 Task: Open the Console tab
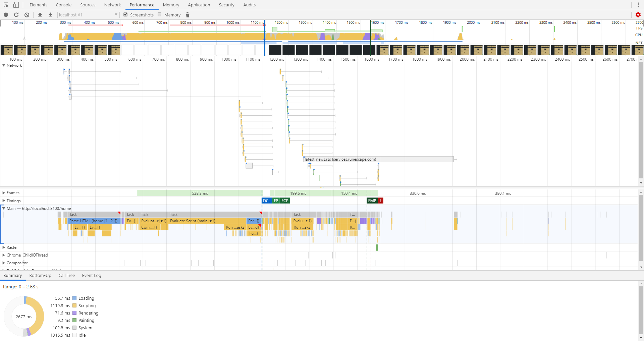pos(64,5)
